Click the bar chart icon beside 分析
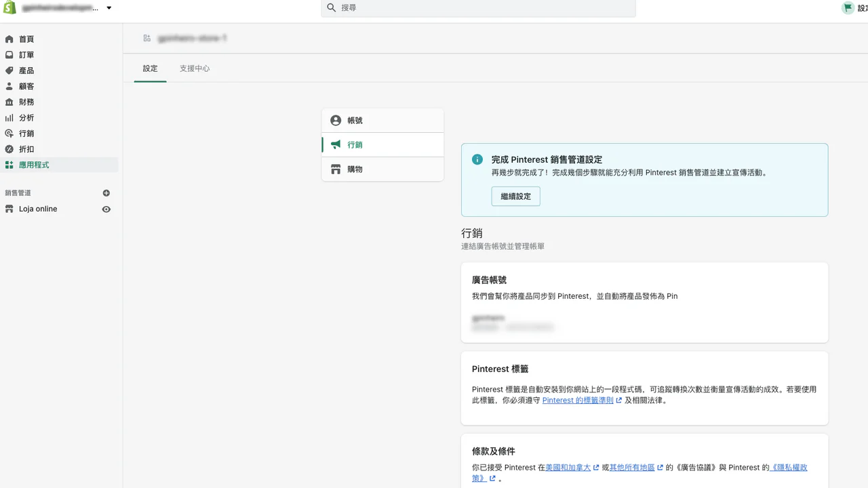 coord(9,118)
